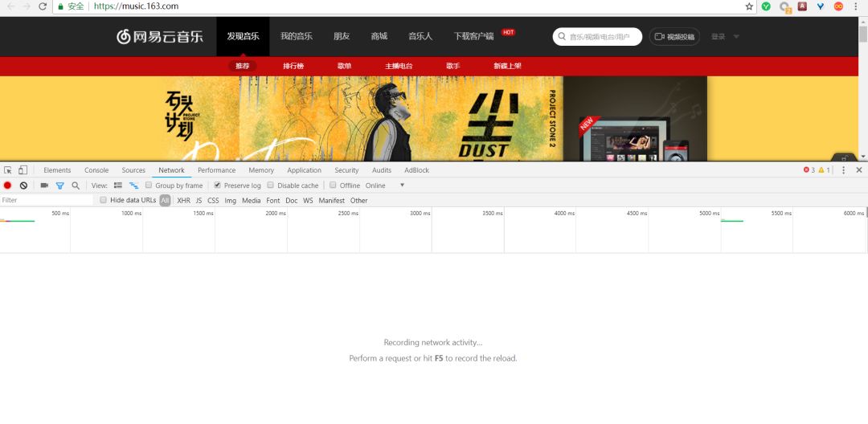The width and height of the screenshot is (868, 424).
Task: Click the red A extension icon
Action: 802,6
